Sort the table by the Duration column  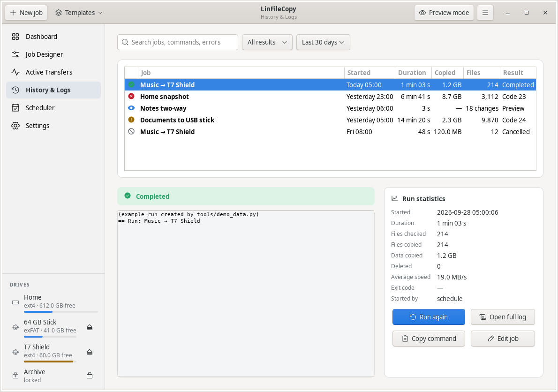pos(413,73)
